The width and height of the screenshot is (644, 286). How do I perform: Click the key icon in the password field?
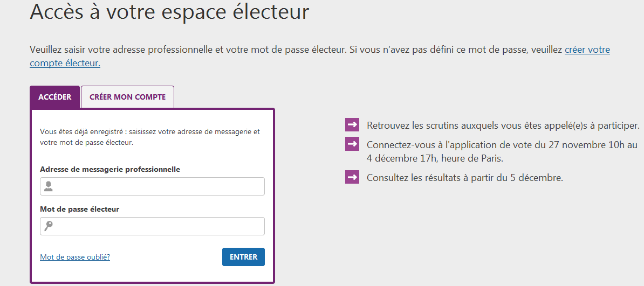(49, 226)
